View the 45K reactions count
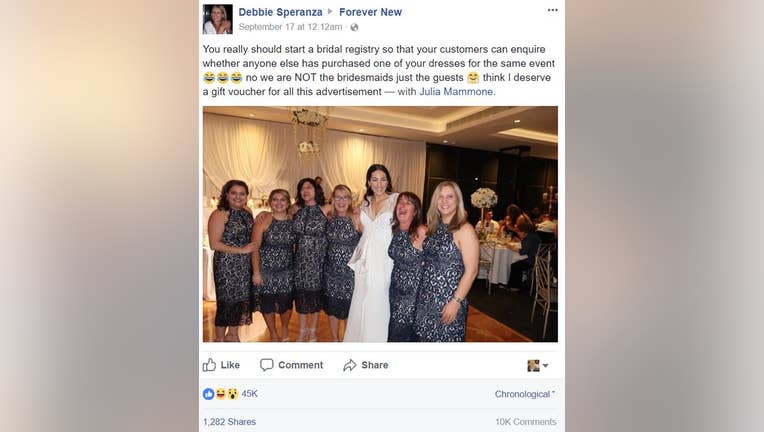Screen dimensions: 764x432 pos(249,394)
